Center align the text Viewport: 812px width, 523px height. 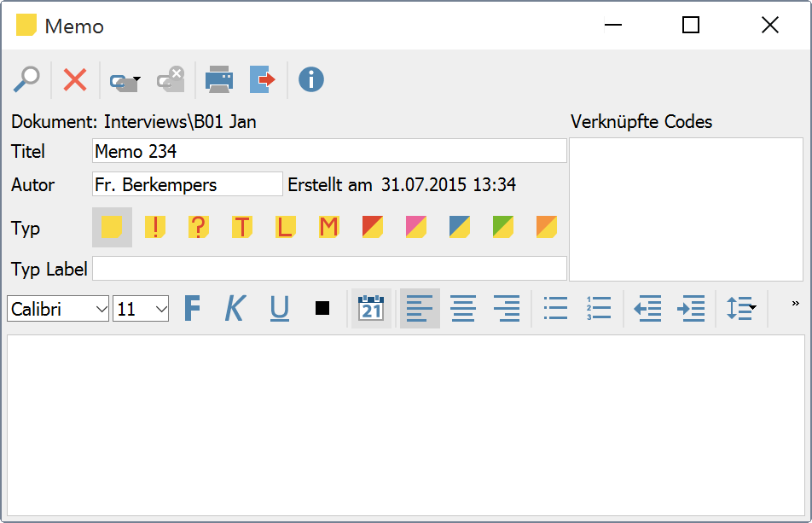(x=463, y=309)
